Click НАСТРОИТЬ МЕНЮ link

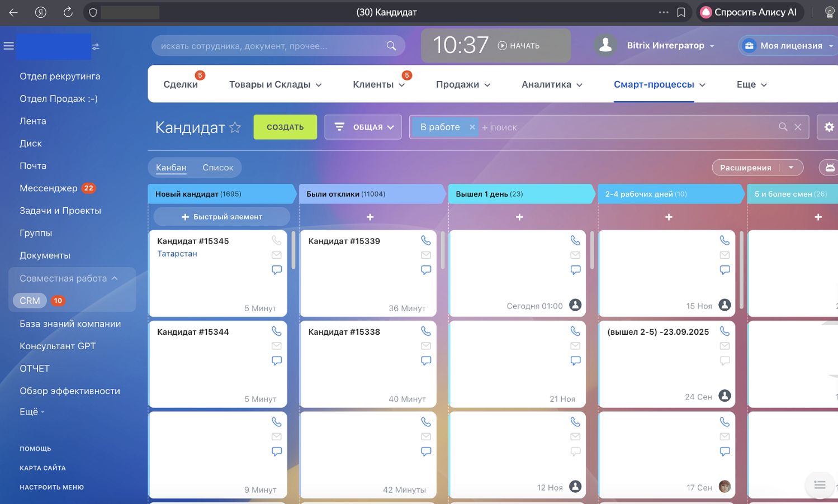(51, 487)
